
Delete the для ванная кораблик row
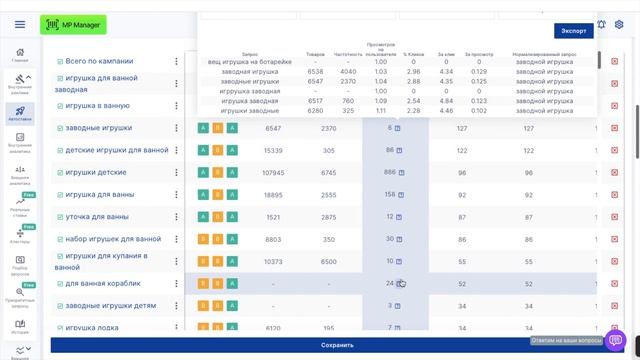pos(614,283)
